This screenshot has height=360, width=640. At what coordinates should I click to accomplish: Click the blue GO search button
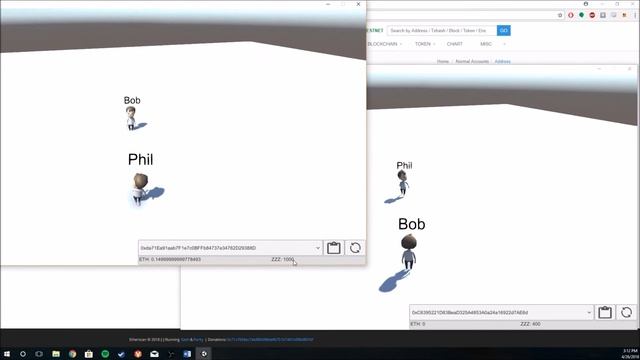tap(504, 31)
